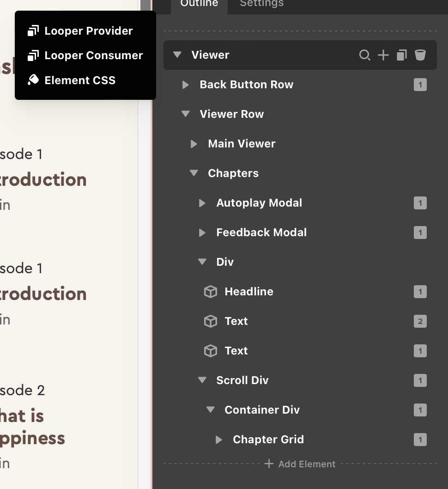Collapse the Scroll Div node
Viewport: 448px width, 489px height.
point(202,380)
